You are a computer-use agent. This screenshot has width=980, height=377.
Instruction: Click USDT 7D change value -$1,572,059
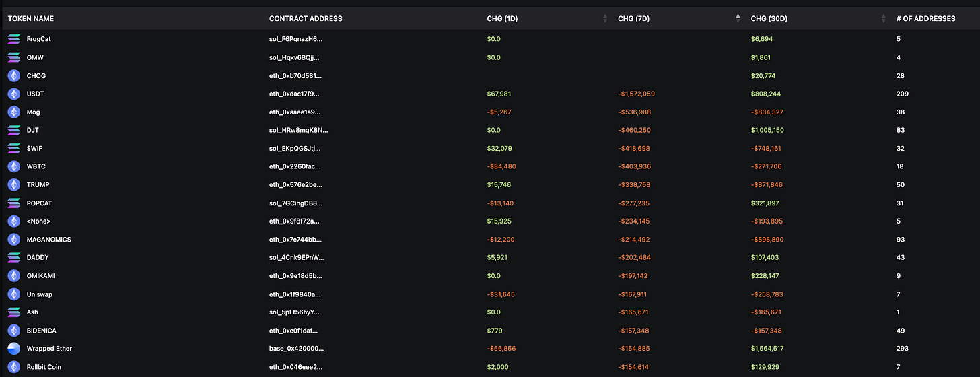tap(636, 94)
